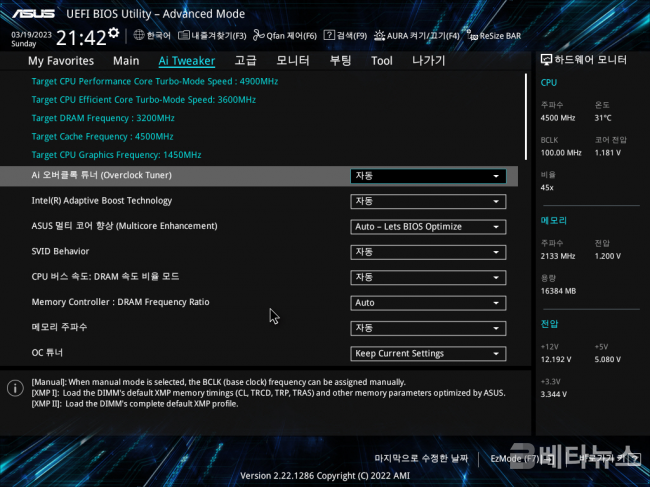Open Qfan control fan icon
The height and width of the screenshot is (487, 650).
point(259,35)
